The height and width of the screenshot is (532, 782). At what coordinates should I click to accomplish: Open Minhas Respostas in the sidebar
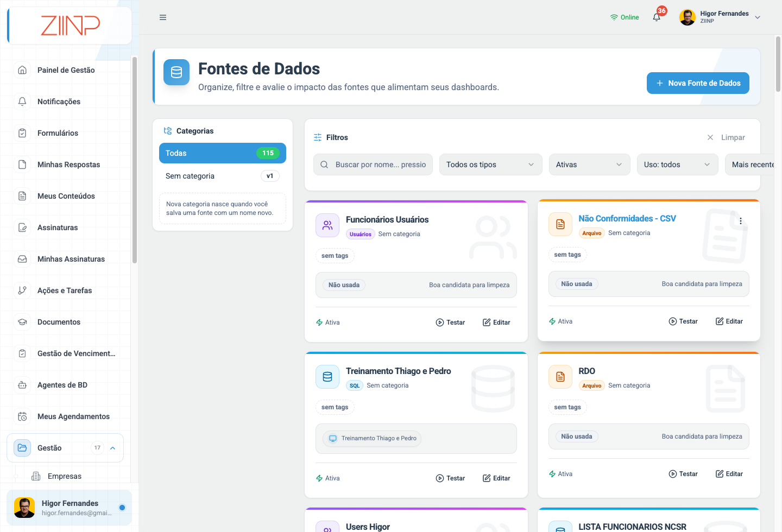(69, 164)
